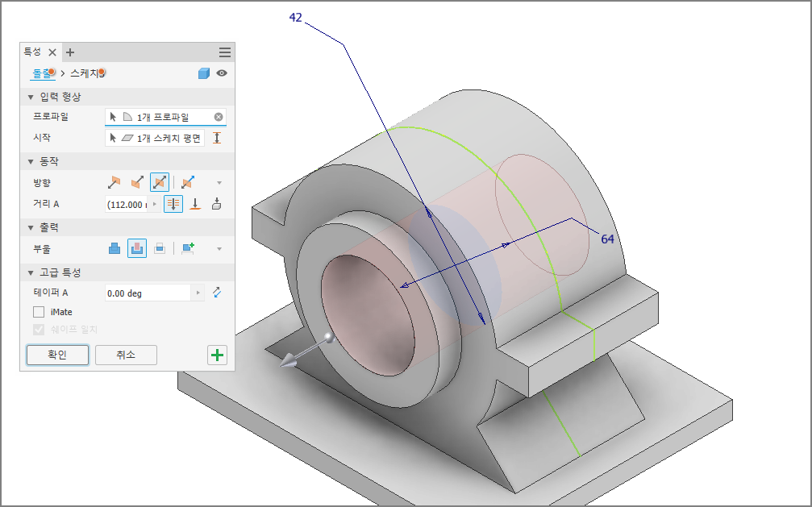This screenshot has height=507, width=812.
Task: Toggle solid output mode blue cube icon
Action: point(203,73)
